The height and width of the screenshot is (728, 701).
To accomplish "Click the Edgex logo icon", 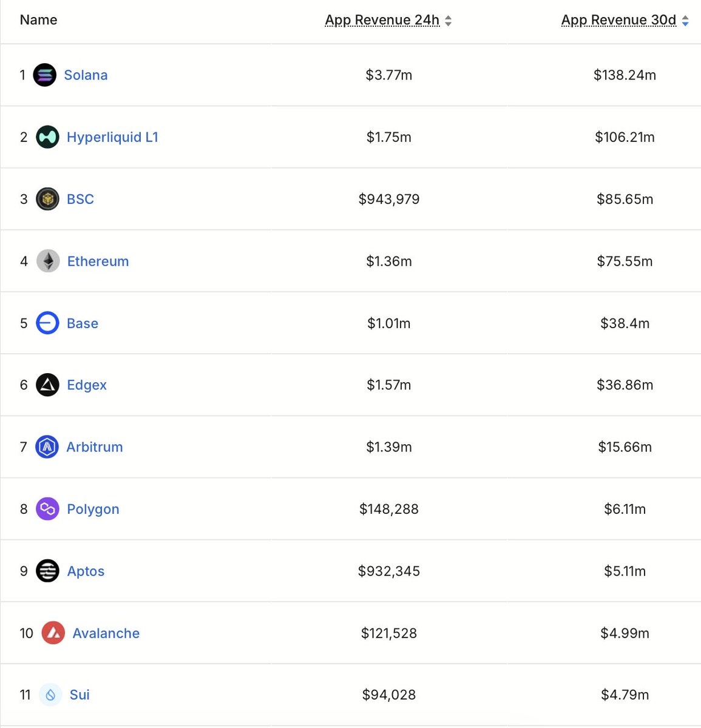I will tap(47, 385).
